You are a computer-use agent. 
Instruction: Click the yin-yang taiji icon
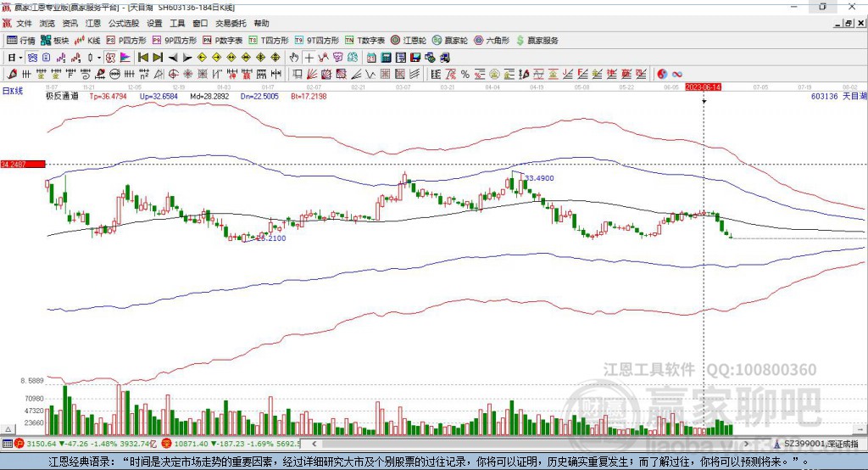coord(662,74)
